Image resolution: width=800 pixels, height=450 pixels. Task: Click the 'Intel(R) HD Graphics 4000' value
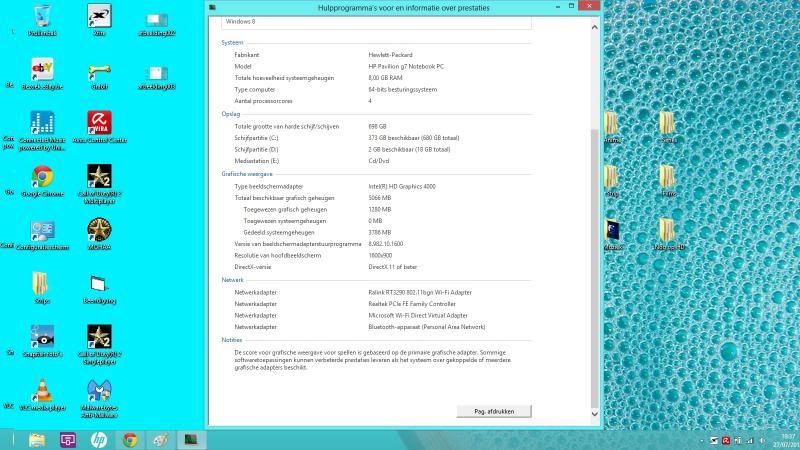pos(402,186)
